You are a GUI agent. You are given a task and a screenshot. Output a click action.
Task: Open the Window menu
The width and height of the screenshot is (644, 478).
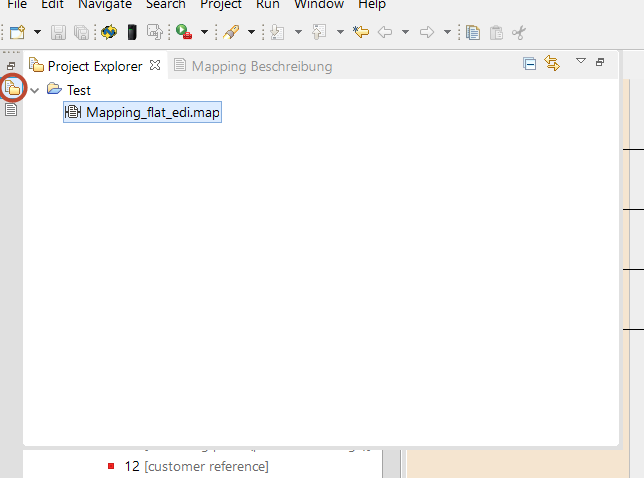[x=318, y=5]
